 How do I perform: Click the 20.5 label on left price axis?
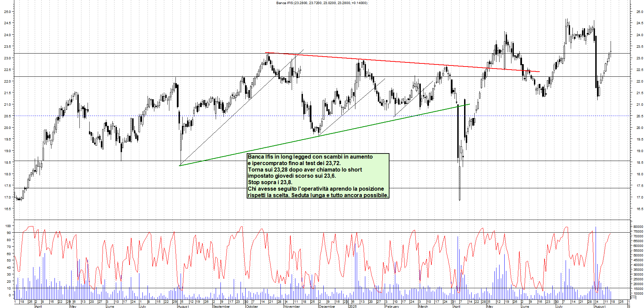coord(7,116)
